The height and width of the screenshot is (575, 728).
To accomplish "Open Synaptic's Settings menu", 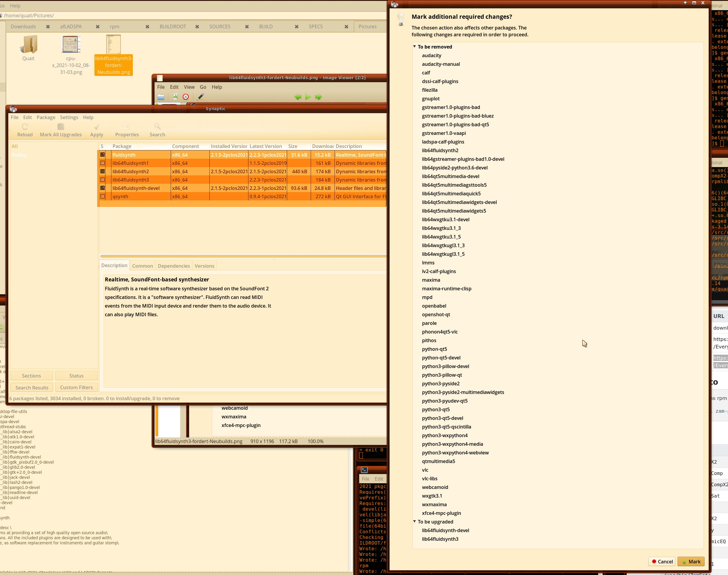I will coord(69,117).
